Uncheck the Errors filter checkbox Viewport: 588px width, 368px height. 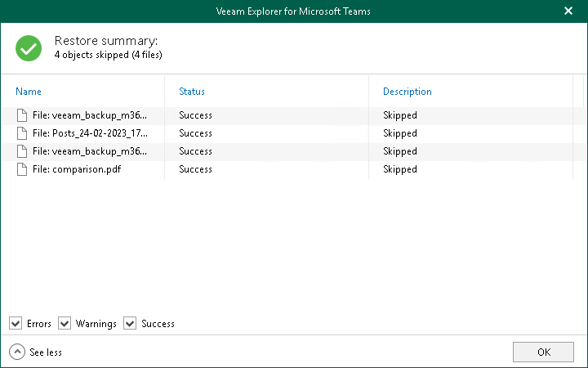point(16,324)
